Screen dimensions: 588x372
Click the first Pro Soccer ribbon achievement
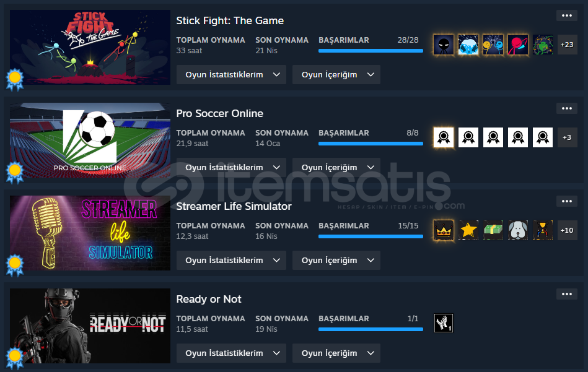click(x=444, y=137)
